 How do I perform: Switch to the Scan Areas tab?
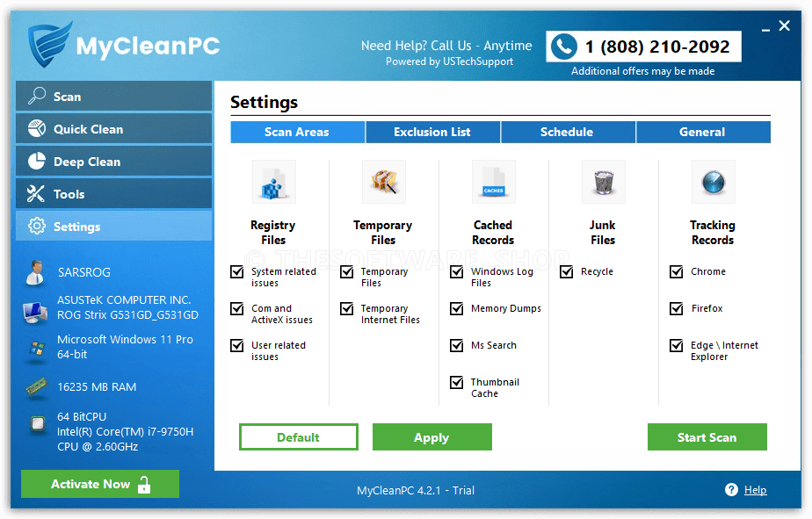297,132
